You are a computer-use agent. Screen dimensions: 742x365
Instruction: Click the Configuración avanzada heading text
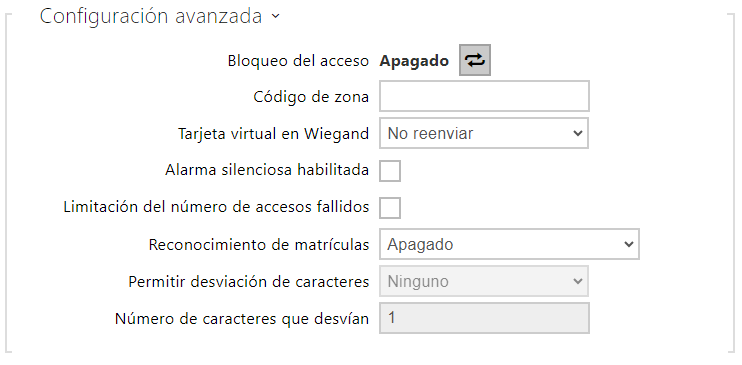coord(151,16)
